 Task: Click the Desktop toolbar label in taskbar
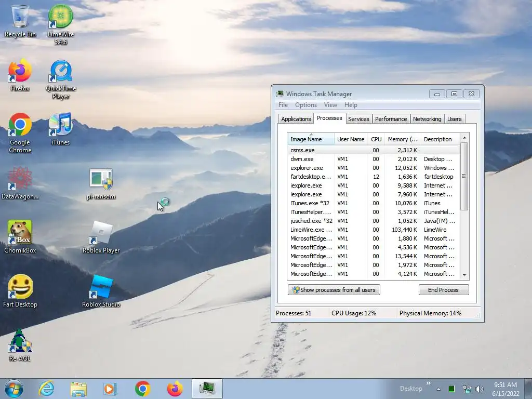411,389
